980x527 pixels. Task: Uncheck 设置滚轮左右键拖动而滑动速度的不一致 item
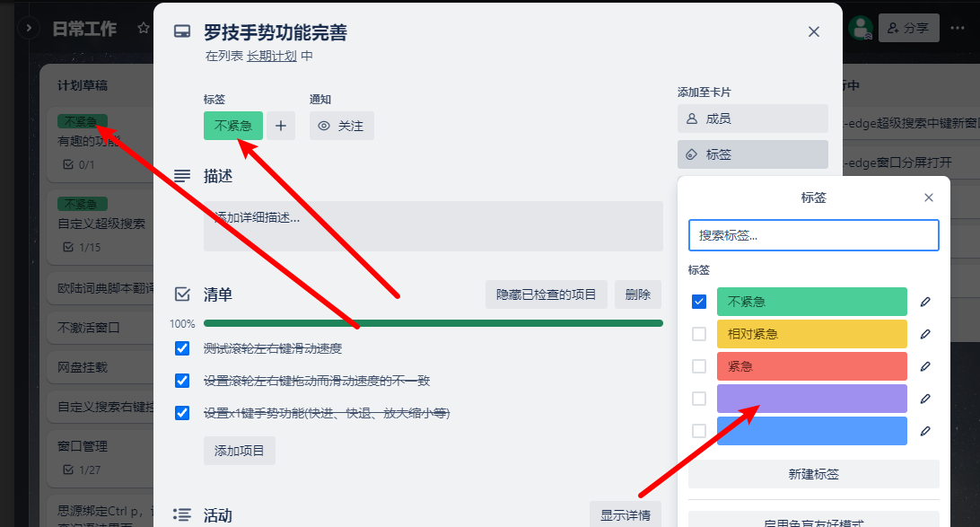click(x=182, y=381)
